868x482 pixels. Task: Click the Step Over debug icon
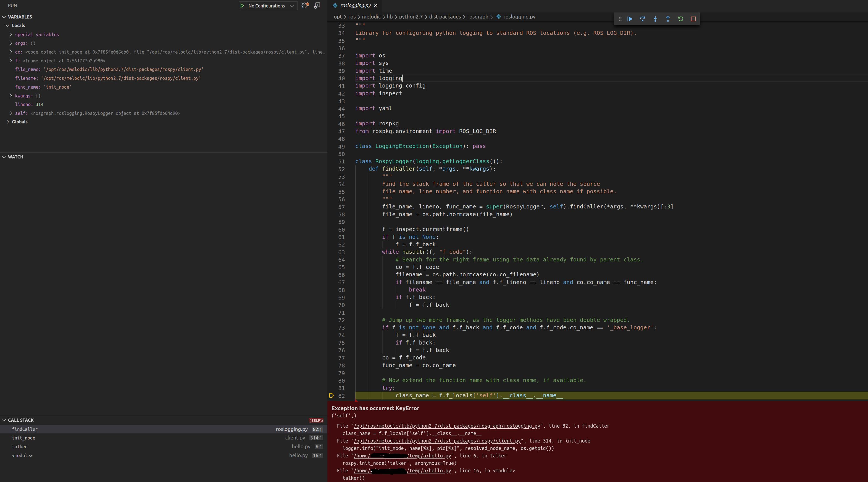pos(643,19)
